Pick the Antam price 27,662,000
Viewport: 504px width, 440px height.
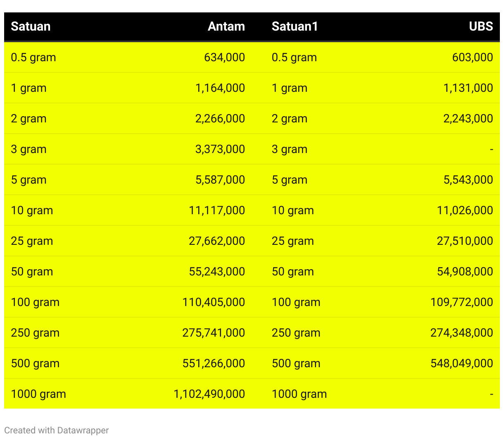tap(217, 241)
